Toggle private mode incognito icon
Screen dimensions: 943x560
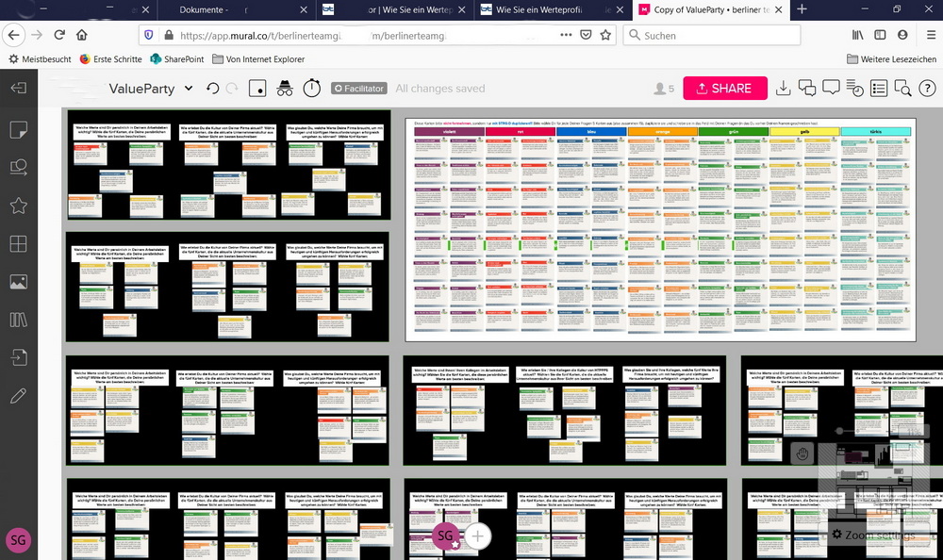(x=284, y=89)
